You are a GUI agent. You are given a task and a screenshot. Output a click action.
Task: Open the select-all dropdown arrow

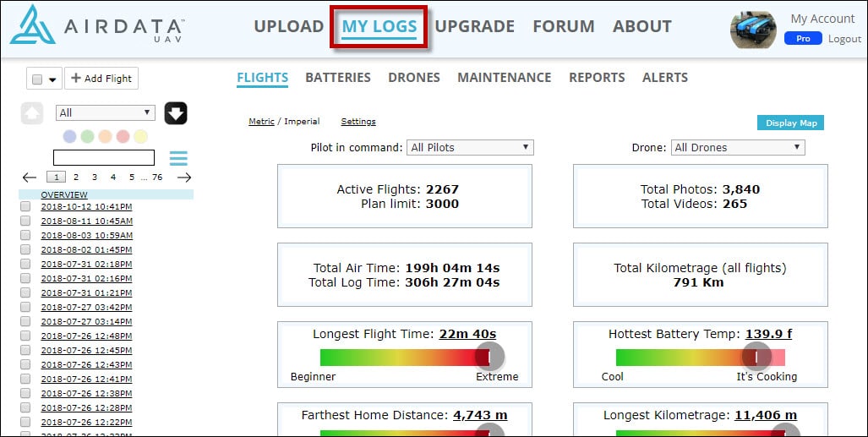[x=52, y=79]
